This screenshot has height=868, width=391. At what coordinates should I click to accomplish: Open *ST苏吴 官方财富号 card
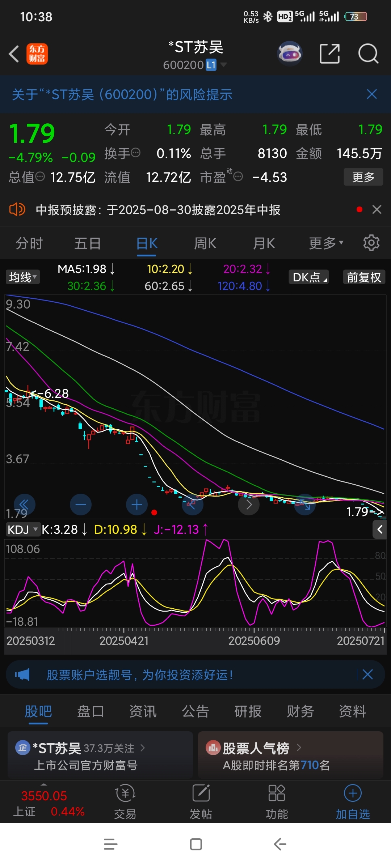[100, 755]
